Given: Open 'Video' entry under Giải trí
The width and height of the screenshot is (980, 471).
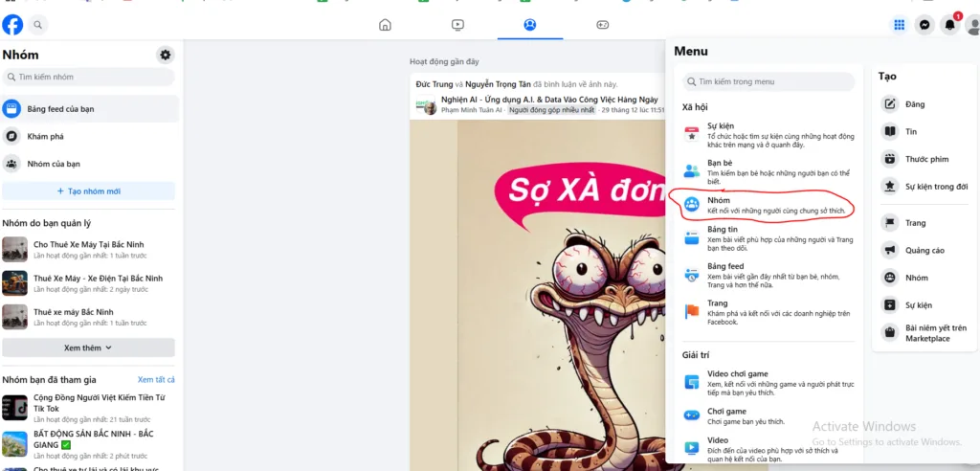Looking at the screenshot, I should [x=768, y=449].
